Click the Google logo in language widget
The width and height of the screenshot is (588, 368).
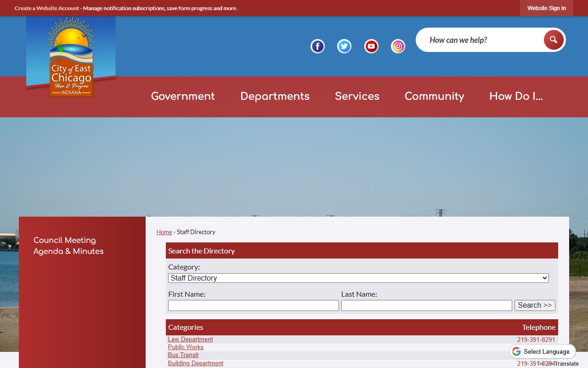(x=516, y=351)
